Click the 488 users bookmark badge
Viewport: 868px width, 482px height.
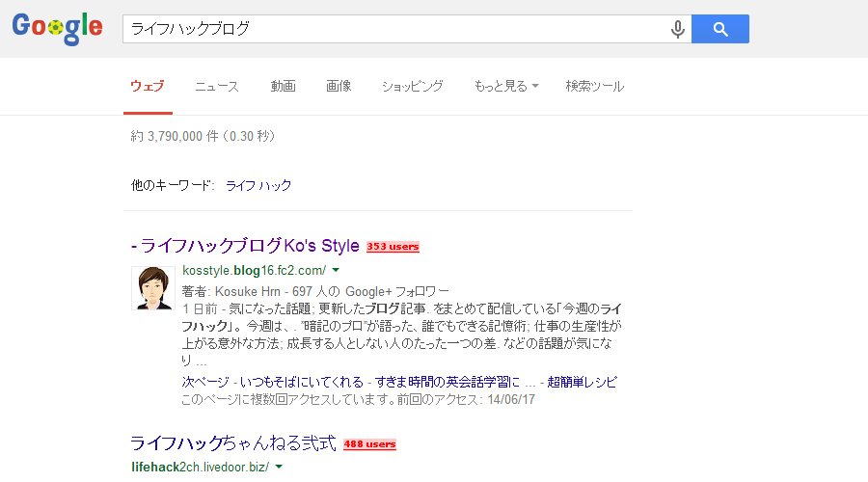369,444
